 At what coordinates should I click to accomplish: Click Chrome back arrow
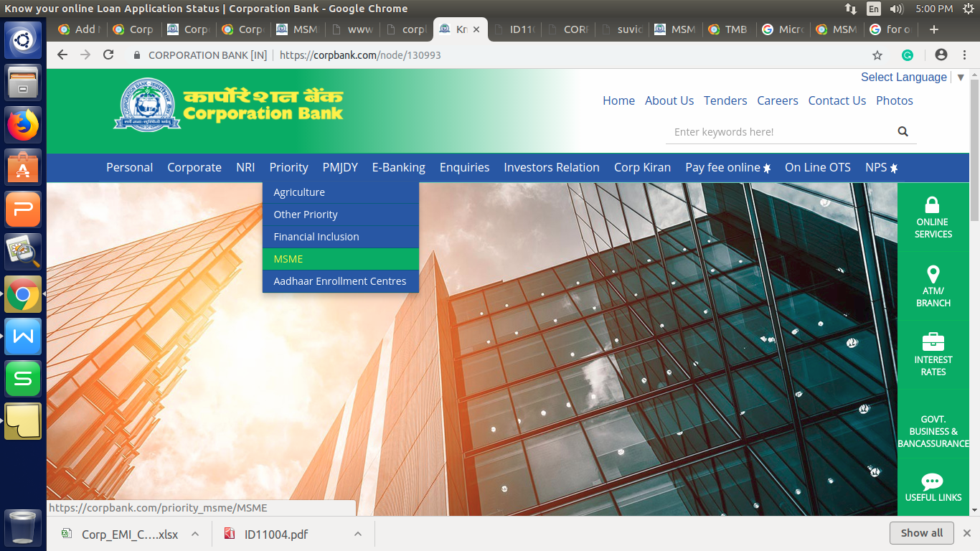click(62, 55)
